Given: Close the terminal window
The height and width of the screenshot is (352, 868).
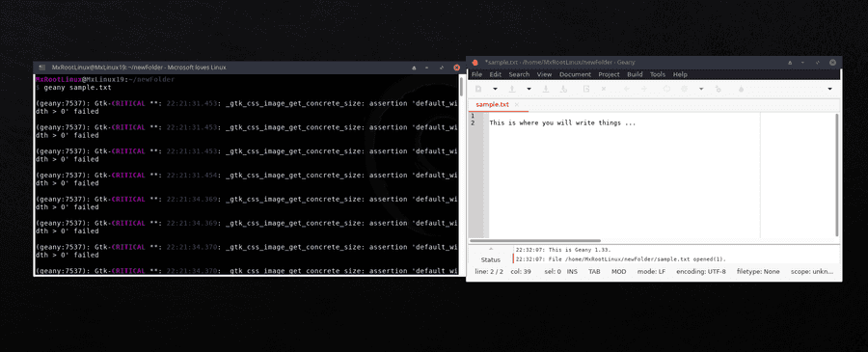Looking at the screenshot, I should pos(457,68).
